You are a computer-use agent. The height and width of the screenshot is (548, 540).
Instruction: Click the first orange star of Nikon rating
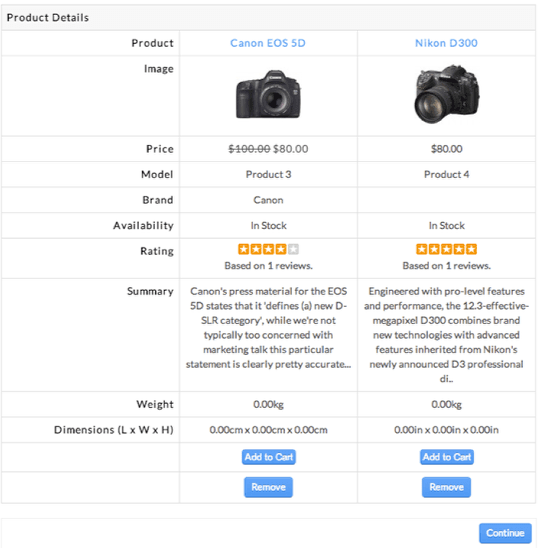(422, 249)
